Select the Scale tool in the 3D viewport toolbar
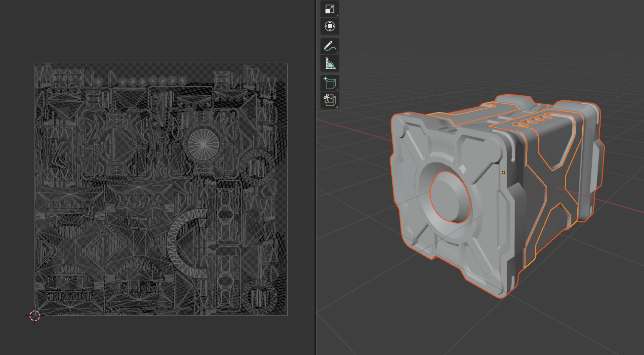This screenshot has height=355, width=644. 330,9
